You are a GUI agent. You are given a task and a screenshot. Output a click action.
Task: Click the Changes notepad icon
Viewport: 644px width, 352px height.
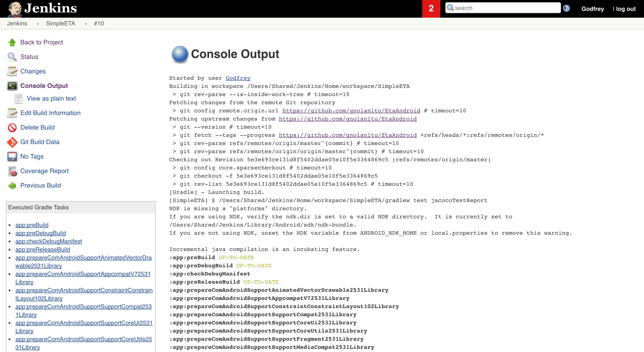[12, 71]
